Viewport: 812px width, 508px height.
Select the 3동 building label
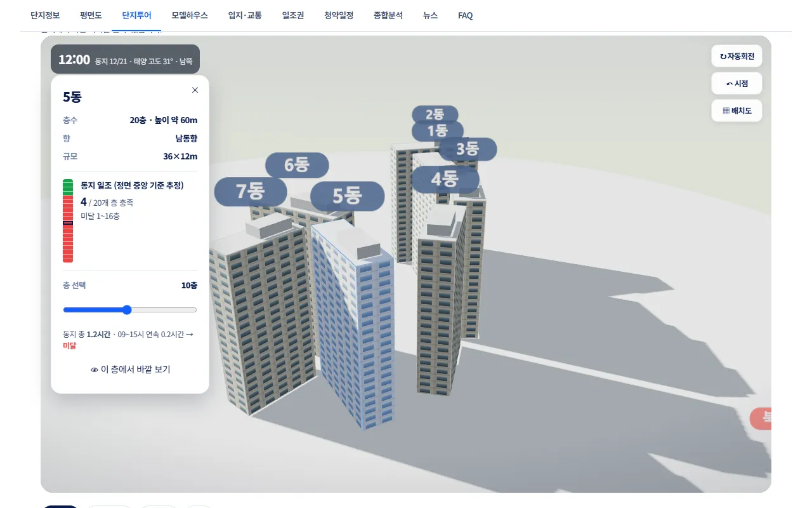[468, 149]
